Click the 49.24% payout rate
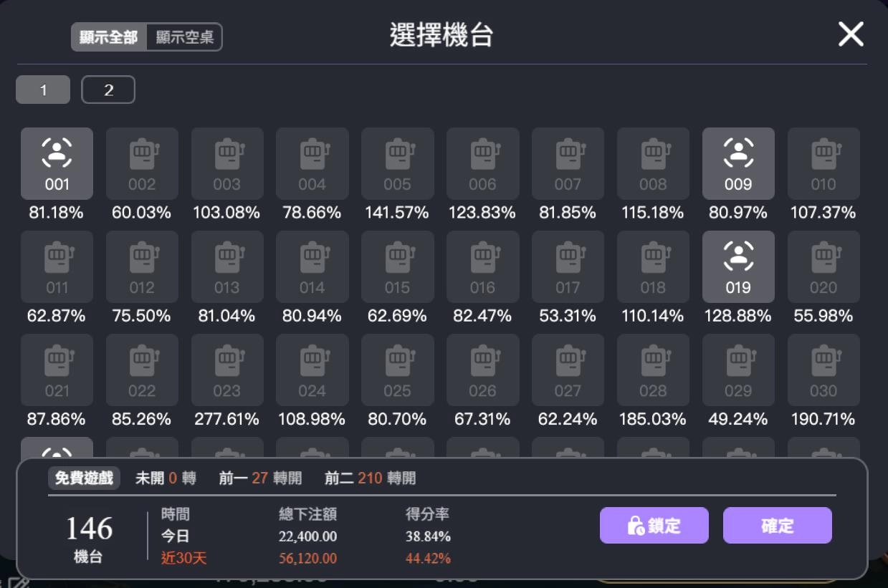888x588 pixels. point(737,419)
